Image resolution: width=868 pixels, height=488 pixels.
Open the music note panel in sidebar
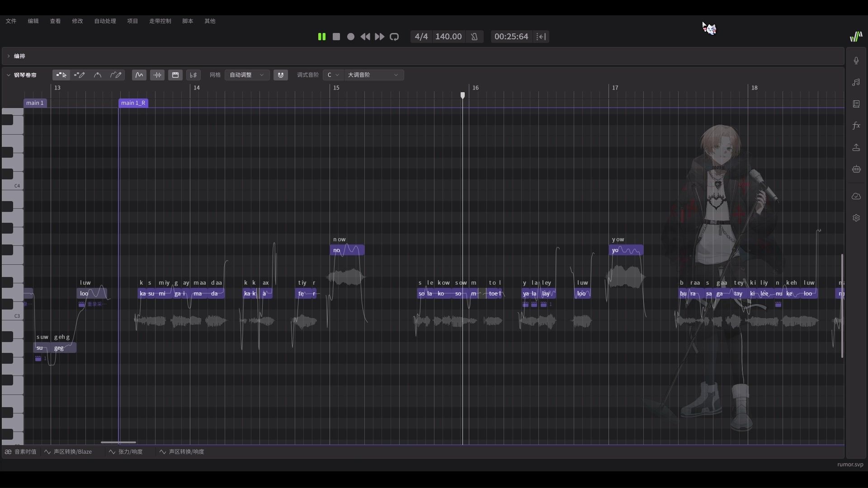tap(856, 82)
